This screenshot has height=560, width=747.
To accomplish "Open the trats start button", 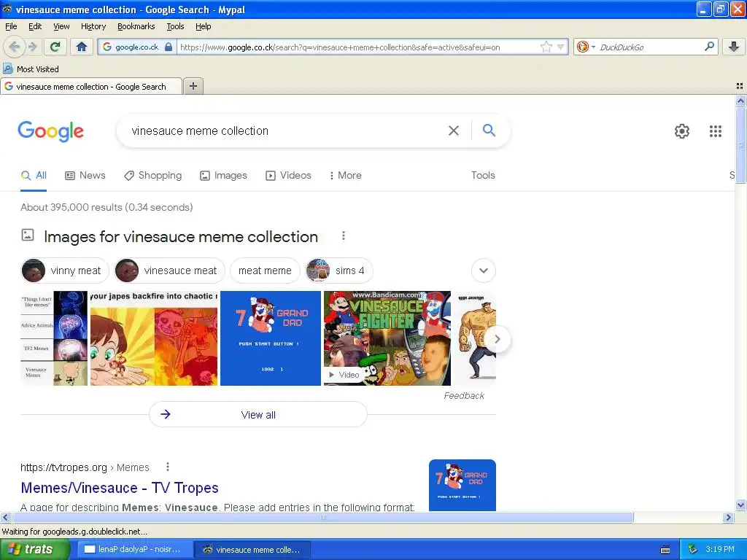I will pyautogui.click(x=34, y=550).
